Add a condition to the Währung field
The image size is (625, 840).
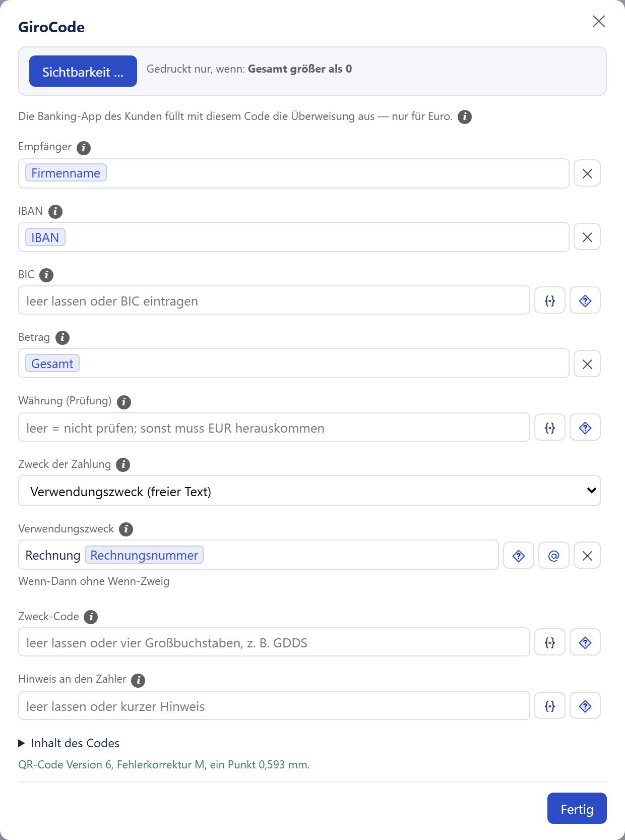pos(585,428)
